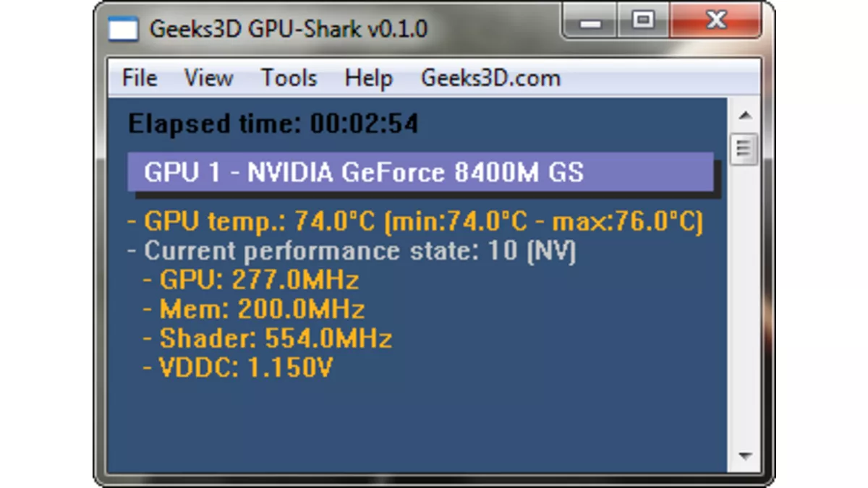Image resolution: width=868 pixels, height=488 pixels.
Task: Click the VDDC: 1.150V voltage entry
Action: 238,367
